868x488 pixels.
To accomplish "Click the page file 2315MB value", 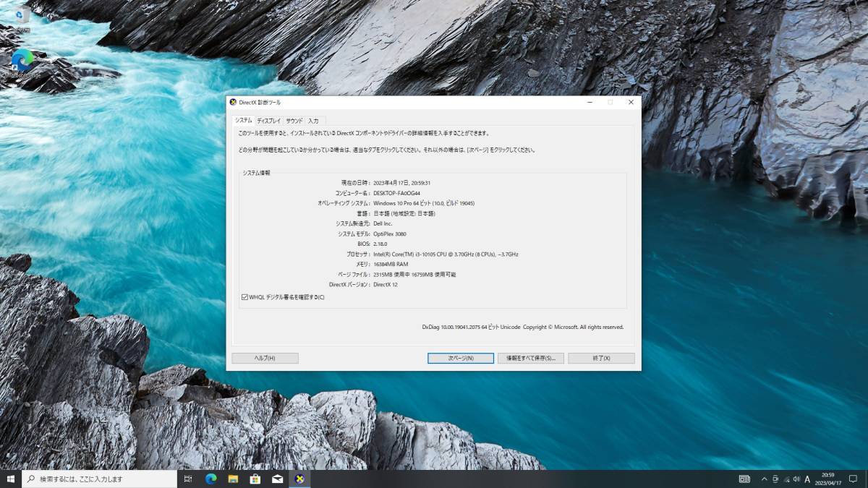I will tap(414, 275).
